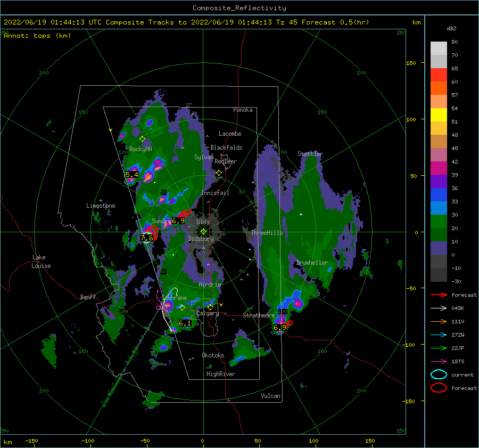Click the small red forecast circle by Strathmore storm
479x448 pixels.
(290, 323)
